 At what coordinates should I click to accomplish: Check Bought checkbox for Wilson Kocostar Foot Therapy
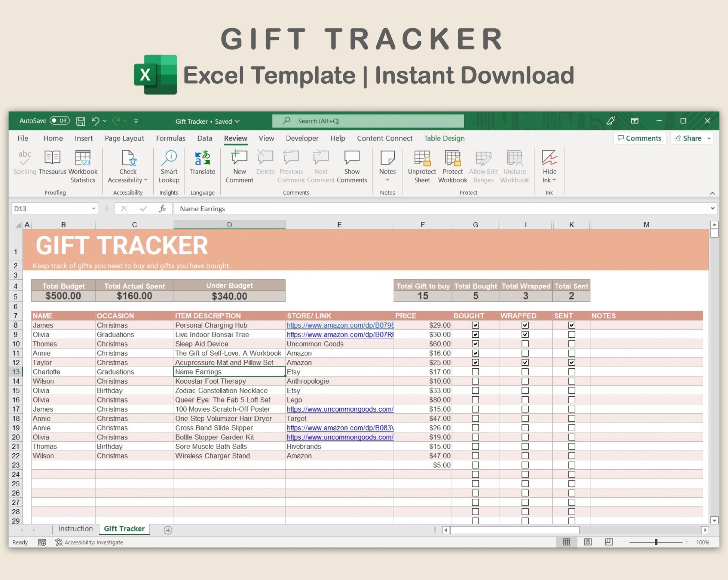(x=475, y=381)
